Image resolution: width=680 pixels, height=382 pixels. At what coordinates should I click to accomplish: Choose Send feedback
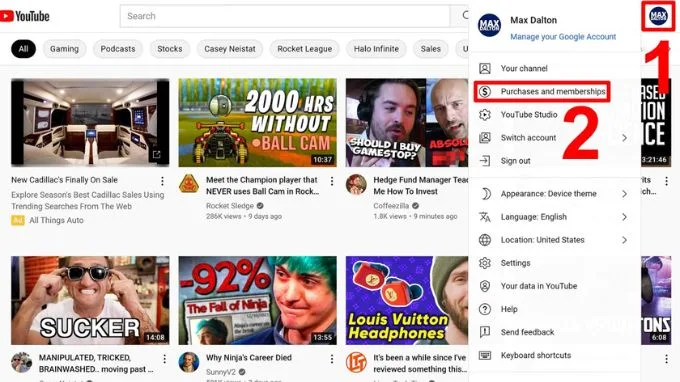[x=554, y=332]
